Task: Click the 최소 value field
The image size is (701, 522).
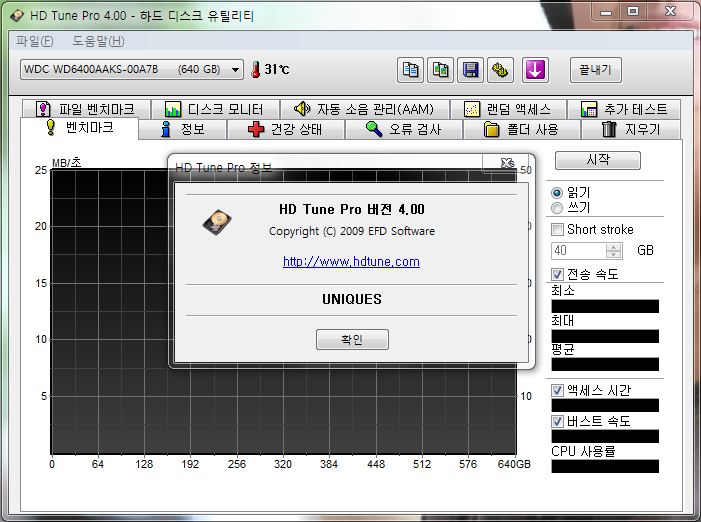Action: 605,306
